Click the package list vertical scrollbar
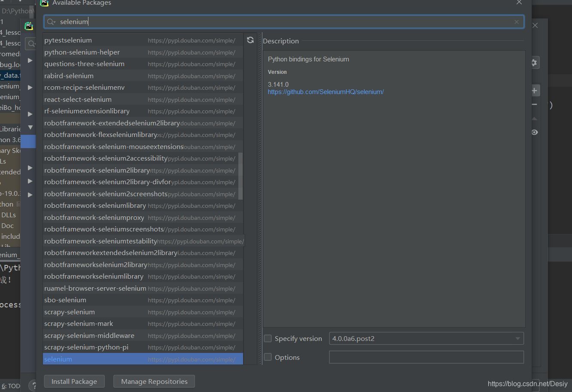 click(241, 176)
